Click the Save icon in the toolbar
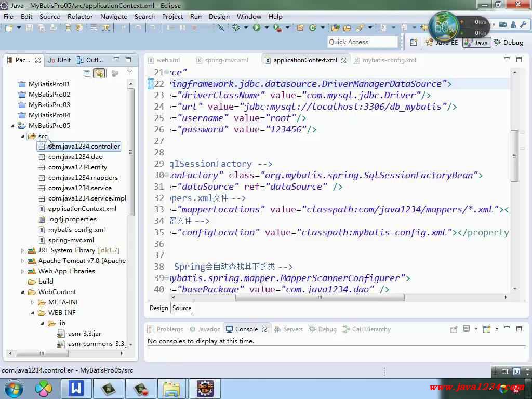Viewport: 532px width, 399px height. [x=30, y=28]
